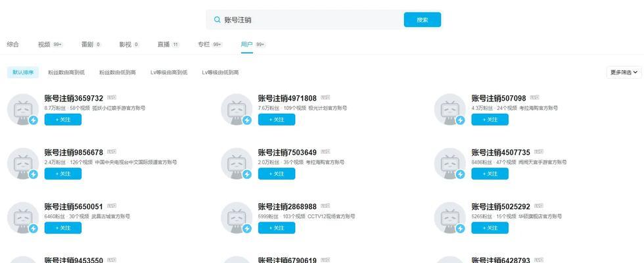This screenshot has height=263, width=644.
Task: Switch to the 视频 tab
Action: click(44, 45)
